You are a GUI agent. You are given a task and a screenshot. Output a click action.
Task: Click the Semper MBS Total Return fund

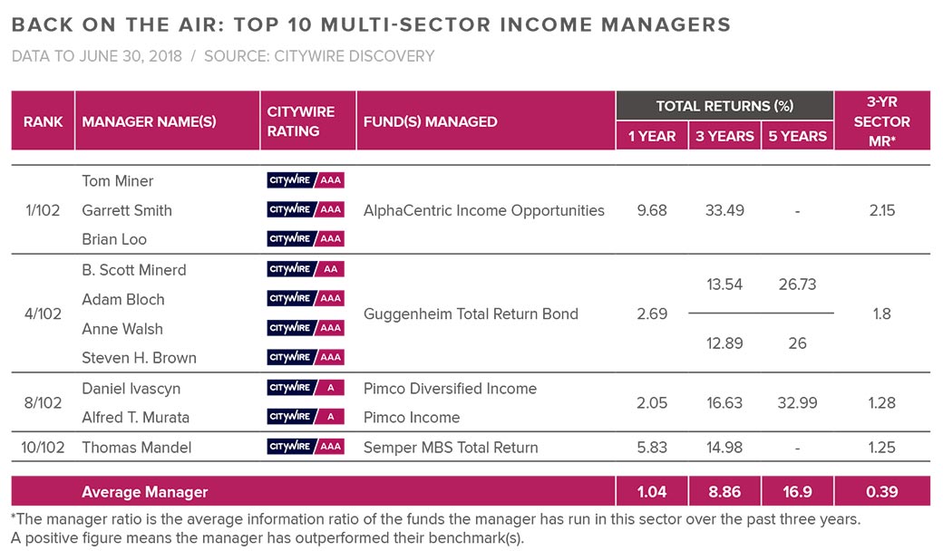click(451, 447)
